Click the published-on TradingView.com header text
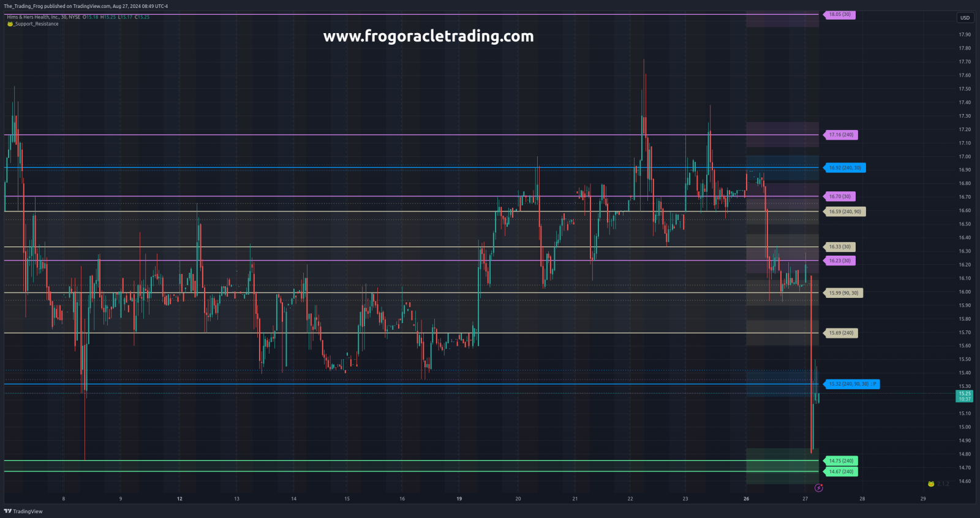The image size is (980, 518). [x=86, y=6]
